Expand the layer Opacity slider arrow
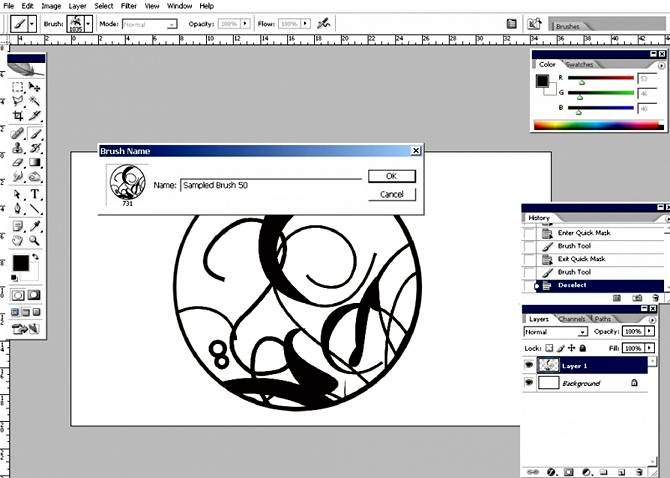This screenshot has width=670, height=478. point(650,331)
